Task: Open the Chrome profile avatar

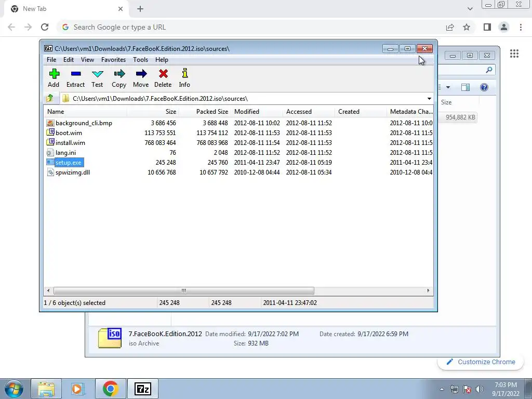Action: 504,27
